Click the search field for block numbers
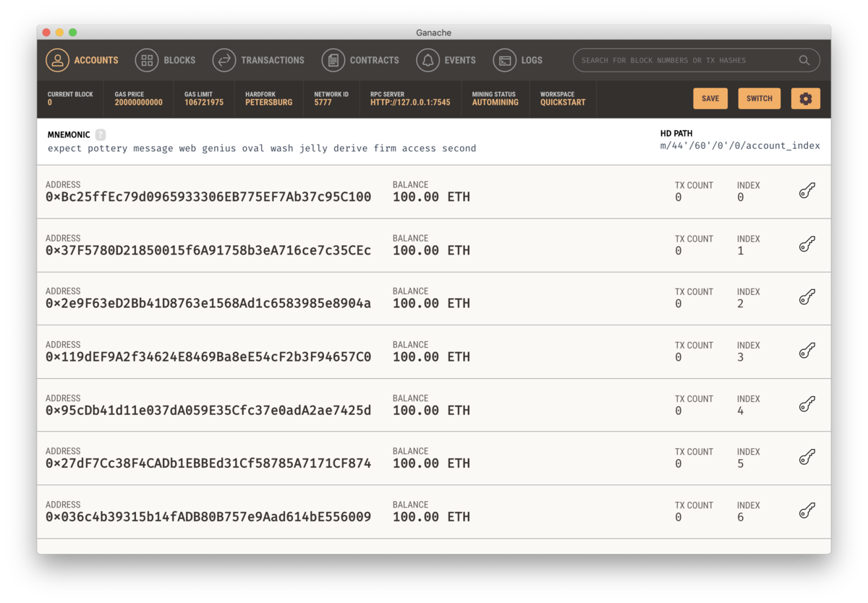Image resolution: width=868 pixels, height=603 pixels. pos(696,60)
